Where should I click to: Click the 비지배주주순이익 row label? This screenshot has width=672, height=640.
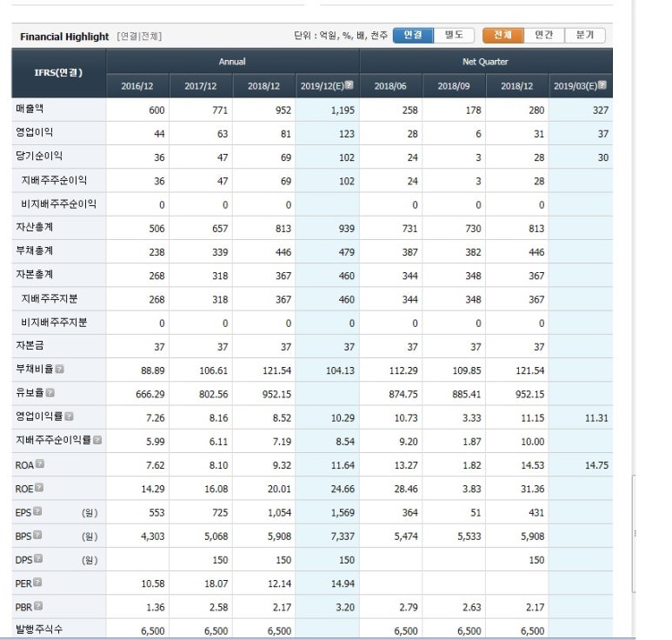click(59, 203)
